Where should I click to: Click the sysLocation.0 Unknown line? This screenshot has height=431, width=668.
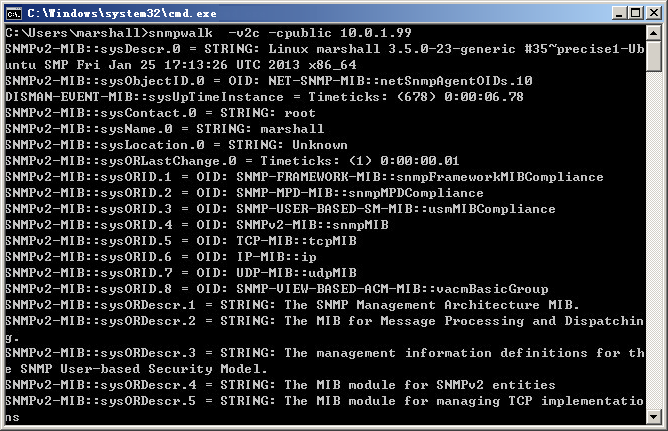pos(176,145)
